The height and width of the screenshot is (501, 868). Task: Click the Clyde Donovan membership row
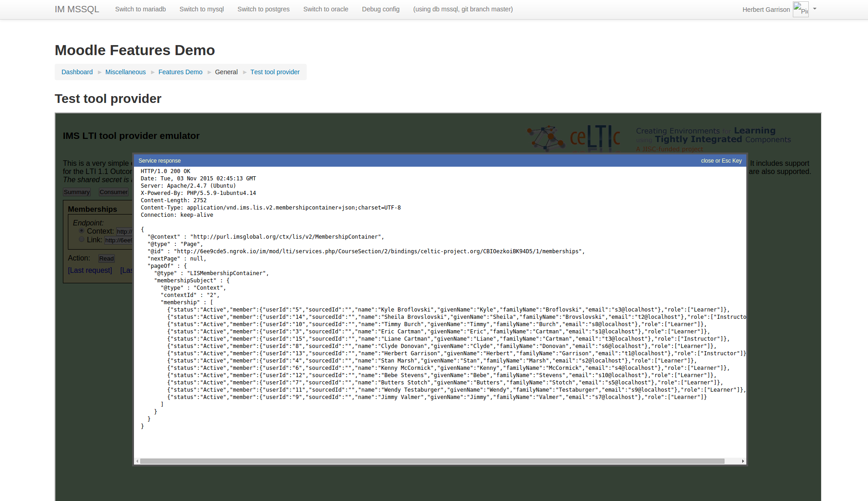coord(442,346)
